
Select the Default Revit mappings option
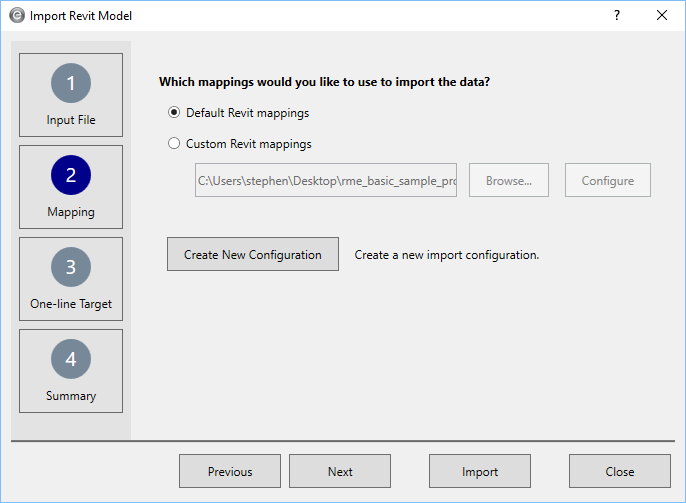pyautogui.click(x=174, y=113)
